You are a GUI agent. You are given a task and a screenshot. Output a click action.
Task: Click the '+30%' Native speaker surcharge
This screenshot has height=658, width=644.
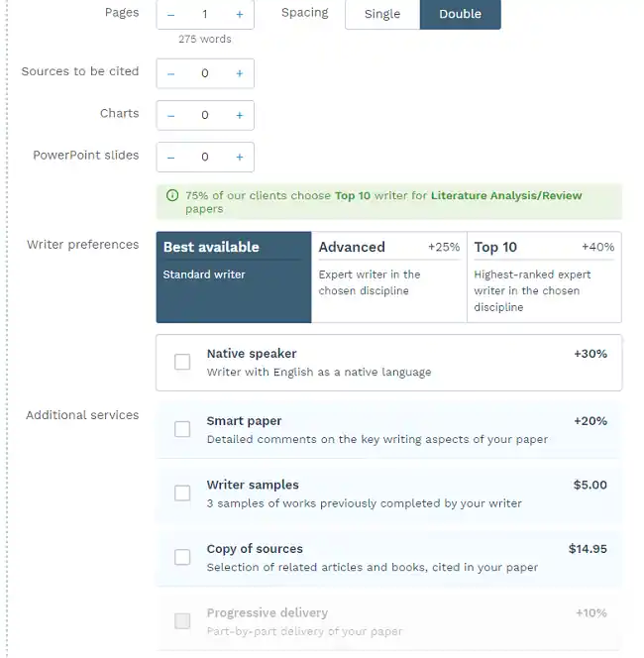(x=590, y=354)
